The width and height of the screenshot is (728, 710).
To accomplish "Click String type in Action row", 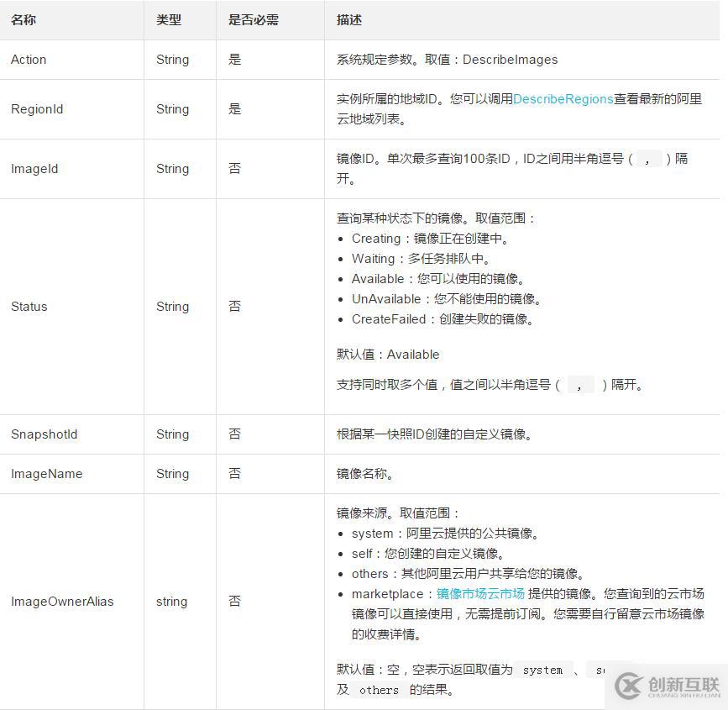I will [173, 60].
